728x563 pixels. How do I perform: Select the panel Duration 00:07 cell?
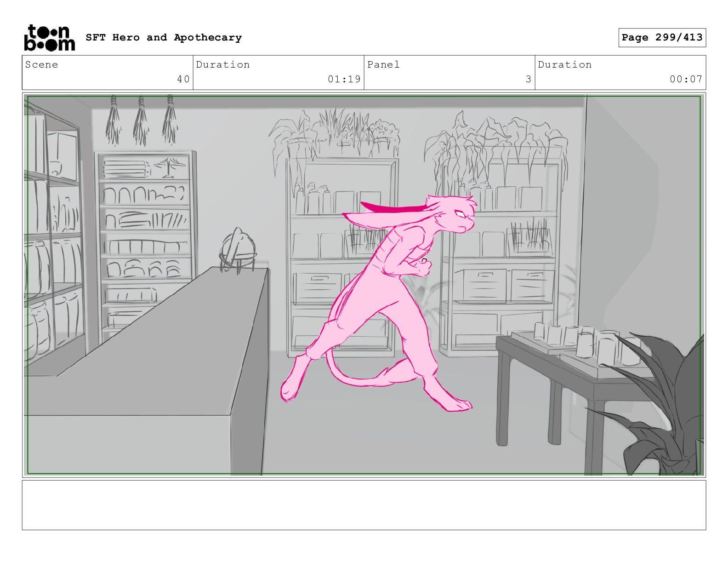620,73
